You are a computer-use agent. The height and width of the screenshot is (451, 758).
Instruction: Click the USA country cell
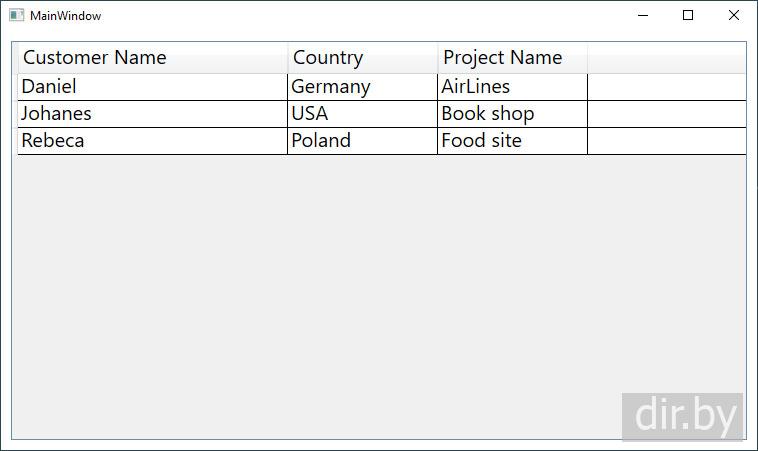pos(310,114)
